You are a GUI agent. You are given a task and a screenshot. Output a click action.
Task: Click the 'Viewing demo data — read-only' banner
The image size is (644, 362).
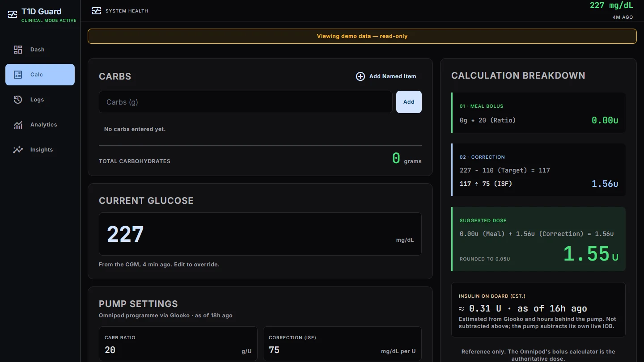coord(362,36)
